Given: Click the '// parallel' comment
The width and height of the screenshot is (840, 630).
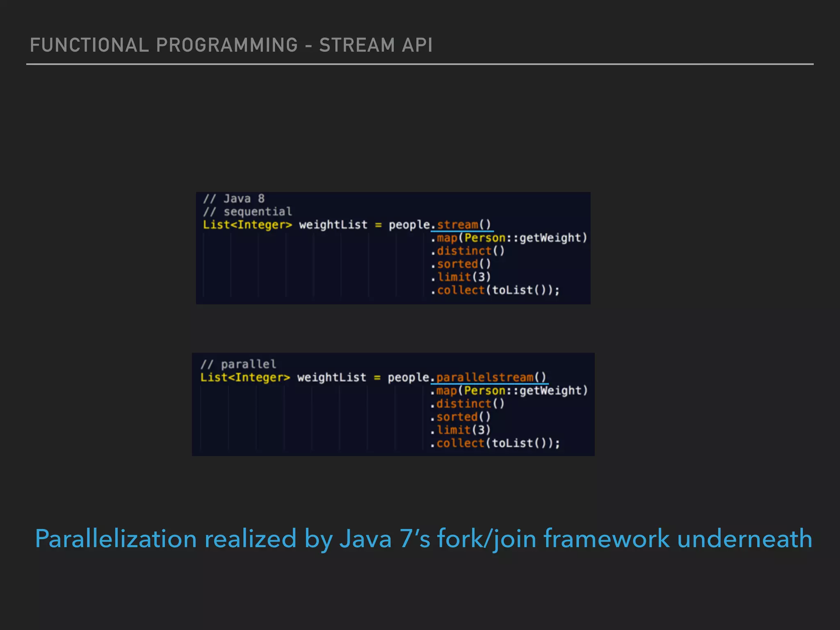Looking at the screenshot, I should coord(238,364).
